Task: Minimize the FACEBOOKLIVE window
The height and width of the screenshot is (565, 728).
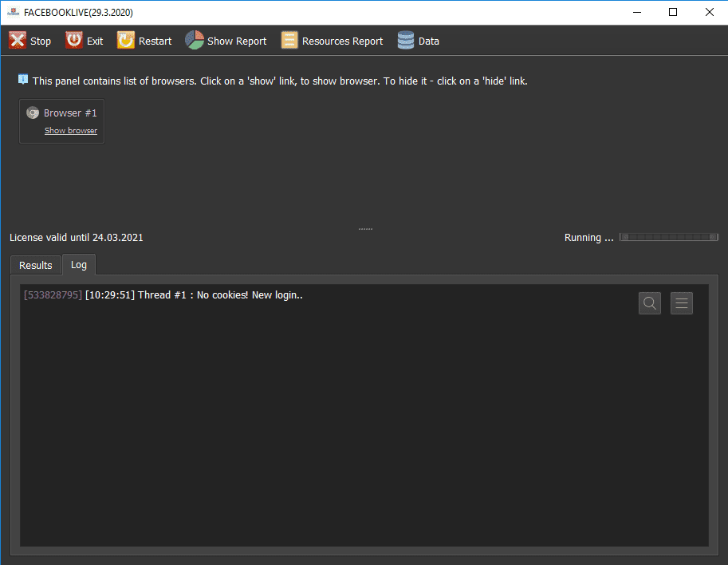Action: click(636, 12)
